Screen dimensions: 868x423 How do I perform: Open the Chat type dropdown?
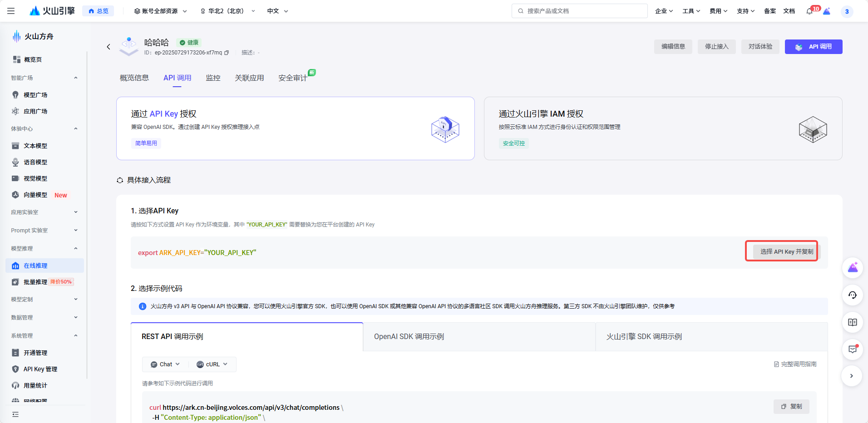click(165, 364)
